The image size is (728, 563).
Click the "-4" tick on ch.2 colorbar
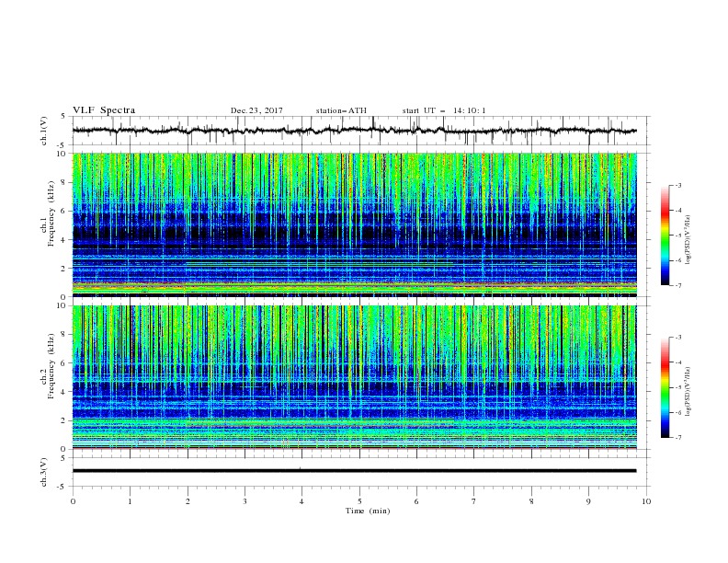pos(677,362)
